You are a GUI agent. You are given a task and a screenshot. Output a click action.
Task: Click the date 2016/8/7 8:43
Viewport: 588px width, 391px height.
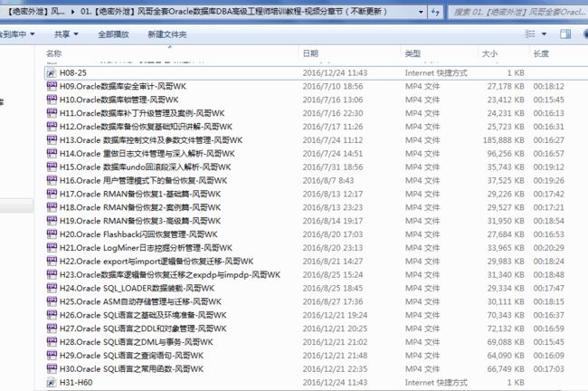point(327,180)
